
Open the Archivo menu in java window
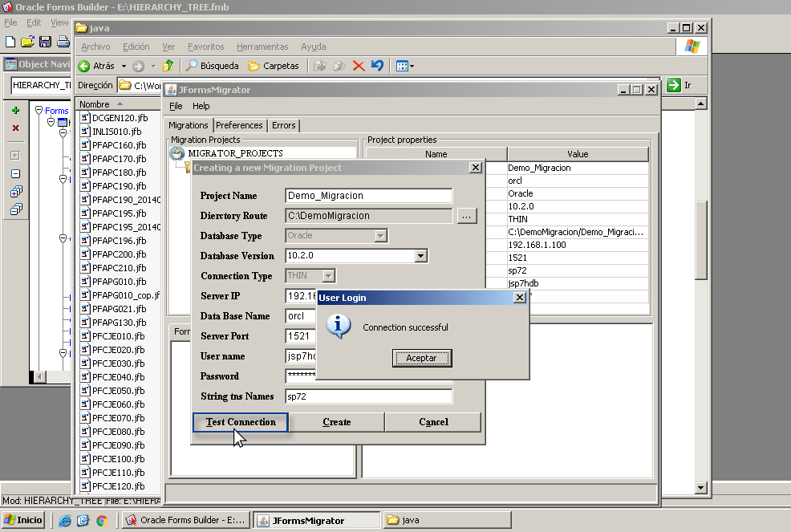[95, 47]
